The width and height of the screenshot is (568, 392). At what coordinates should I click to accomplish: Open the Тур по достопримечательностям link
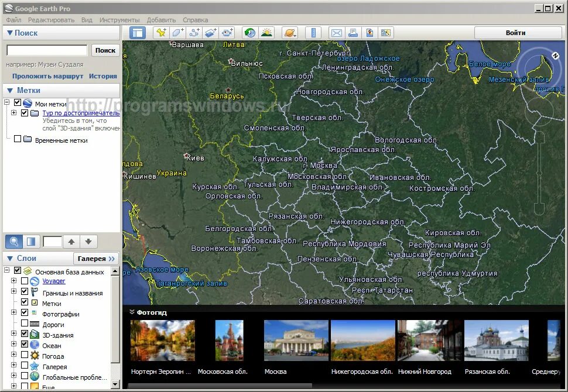81,113
